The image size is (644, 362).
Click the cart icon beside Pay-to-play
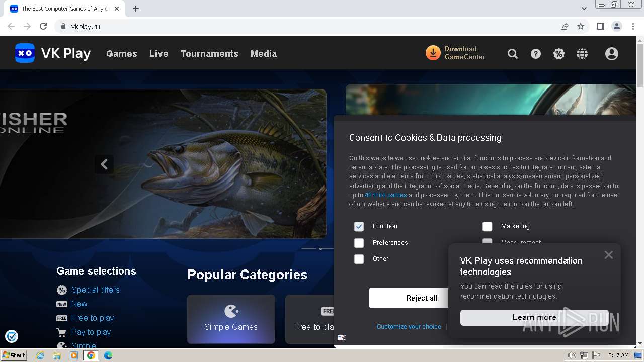[x=62, y=332]
